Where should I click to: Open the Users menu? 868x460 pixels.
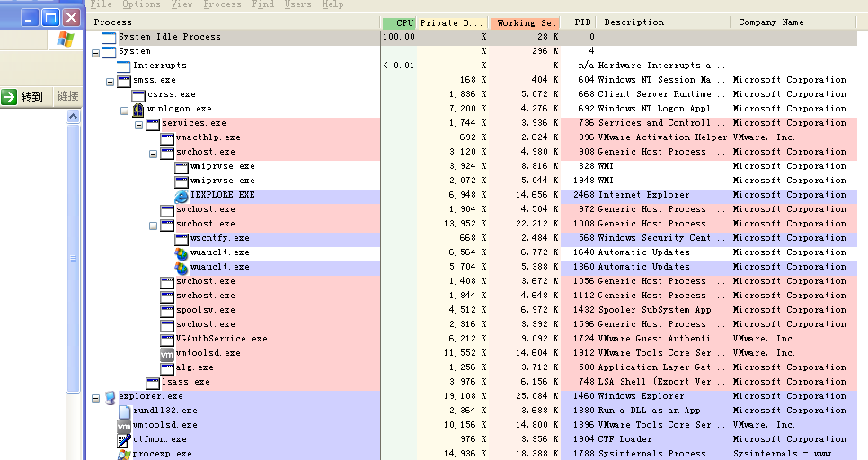point(297,4)
